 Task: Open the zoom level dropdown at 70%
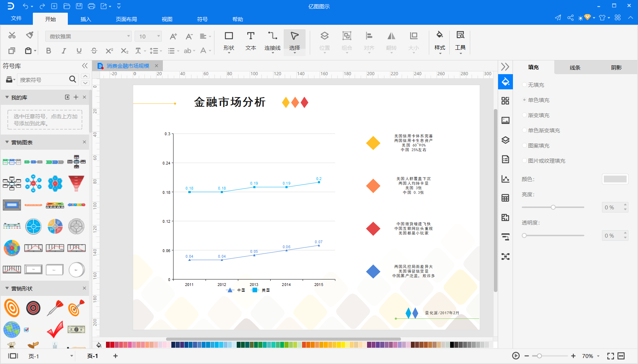598,356
